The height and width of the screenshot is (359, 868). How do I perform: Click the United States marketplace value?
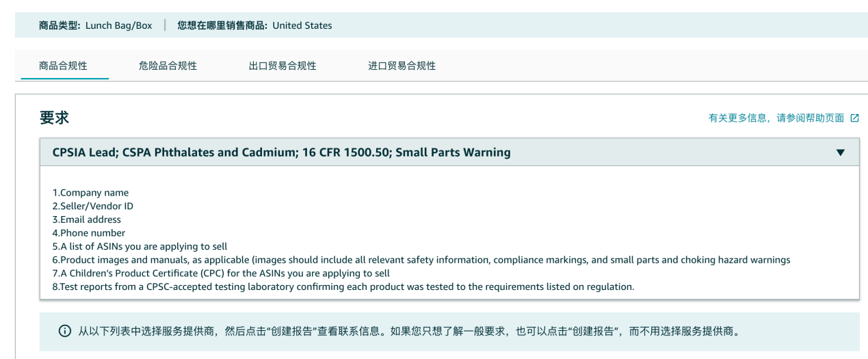coord(302,25)
